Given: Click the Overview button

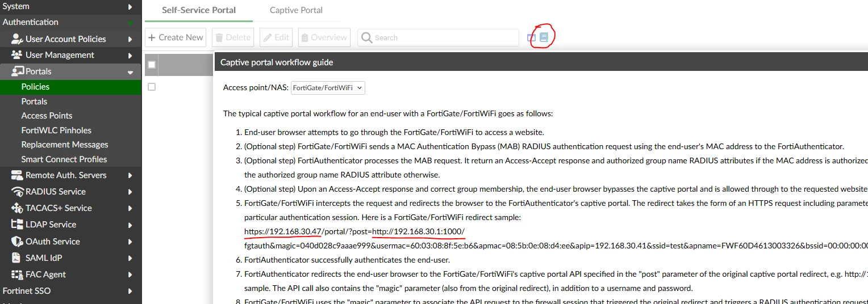Looking at the screenshot, I should click(x=324, y=37).
